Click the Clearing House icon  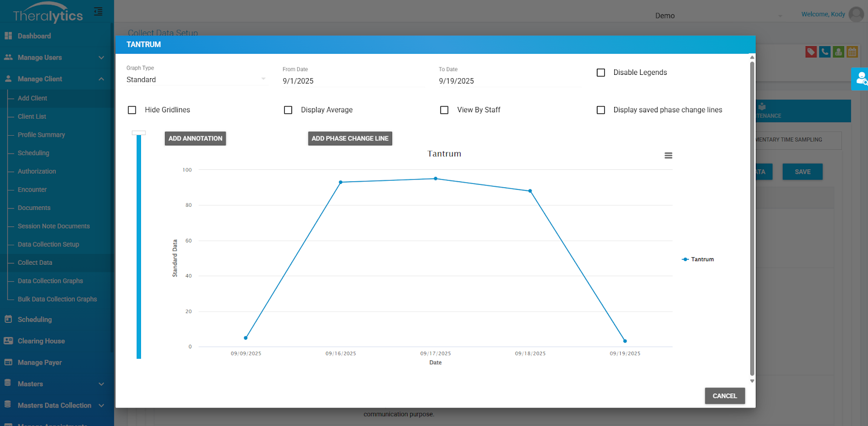(8, 341)
